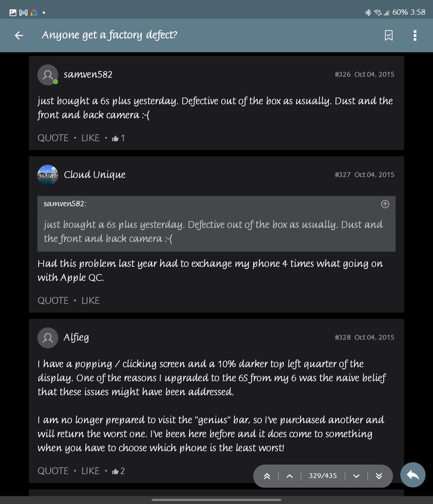433x504 pixels.
Task: Like samven582's post about 6s plus
Action: coord(90,138)
